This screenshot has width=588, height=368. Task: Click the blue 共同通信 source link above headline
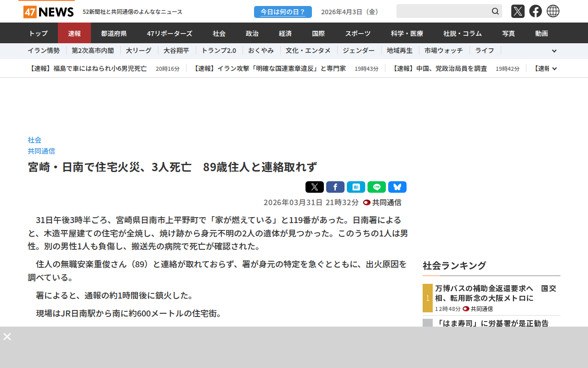[41, 151]
